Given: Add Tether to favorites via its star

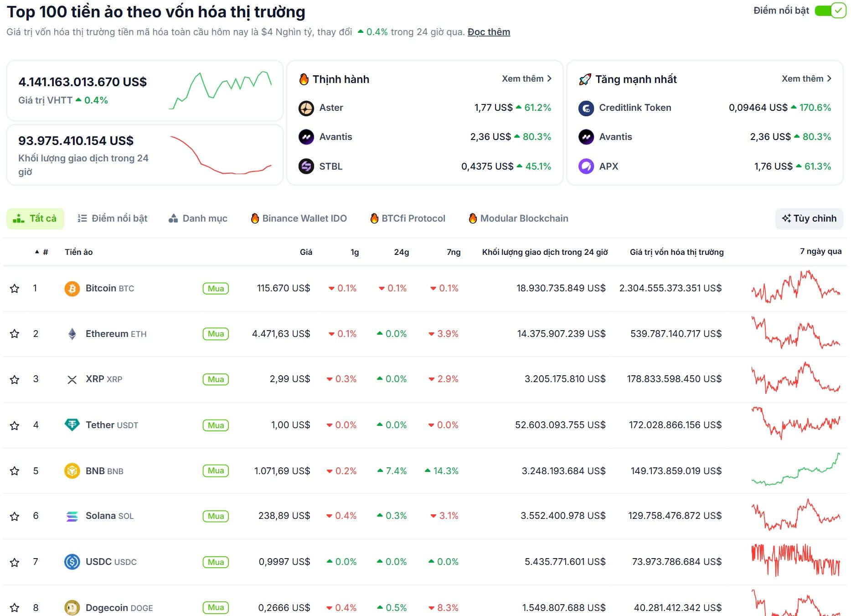Looking at the screenshot, I should (15, 425).
